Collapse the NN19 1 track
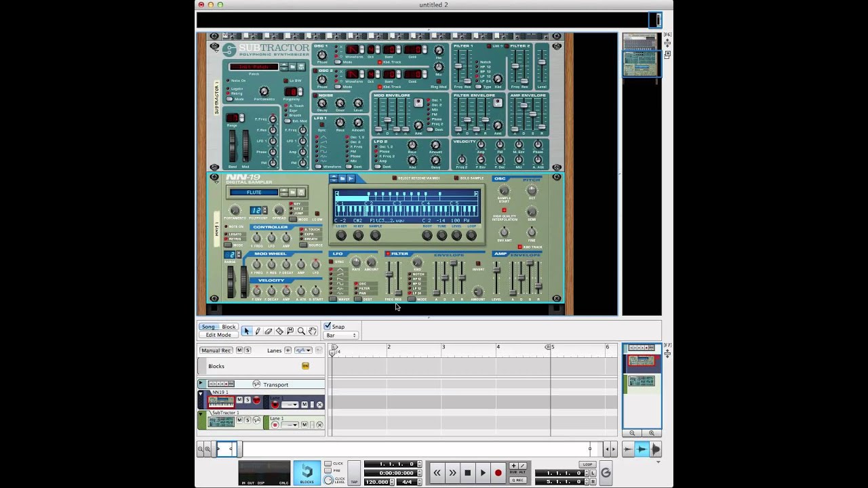The height and width of the screenshot is (488, 868). coord(201,393)
